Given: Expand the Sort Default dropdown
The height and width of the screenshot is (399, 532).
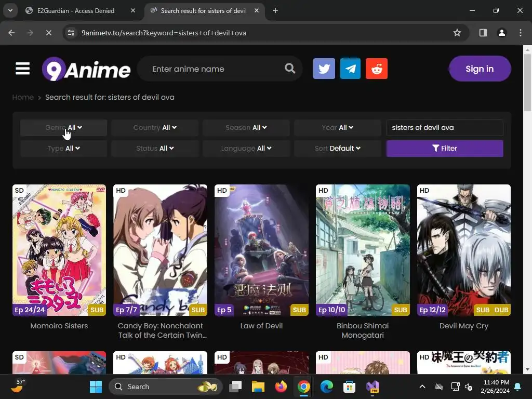Looking at the screenshot, I should [x=337, y=148].
